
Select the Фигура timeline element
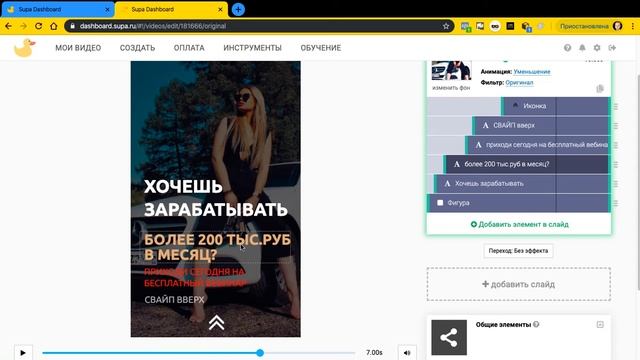coord(518,203)
